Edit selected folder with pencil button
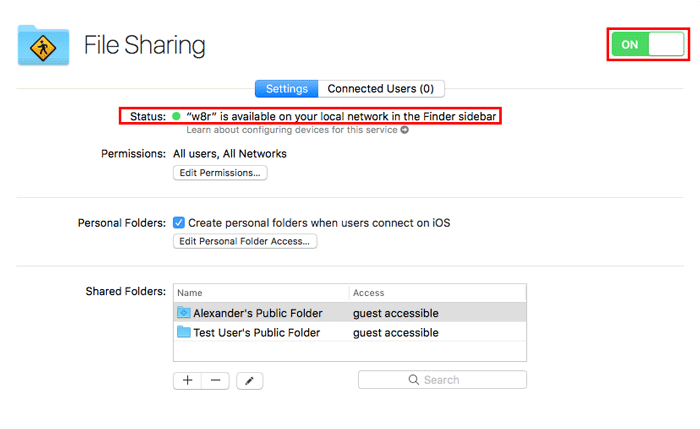 pyautogui.click(x=250, y=381)
